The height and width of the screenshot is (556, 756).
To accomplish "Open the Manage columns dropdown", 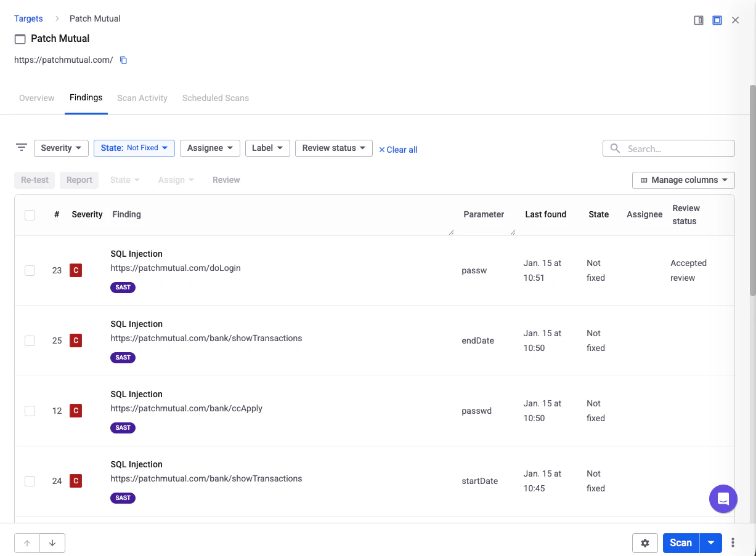I will pyautogui.click(x=683, y=180).
